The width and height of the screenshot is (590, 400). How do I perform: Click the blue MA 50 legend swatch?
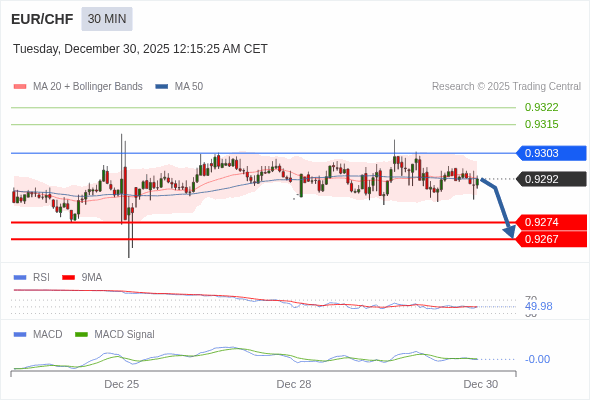(162, 87)
